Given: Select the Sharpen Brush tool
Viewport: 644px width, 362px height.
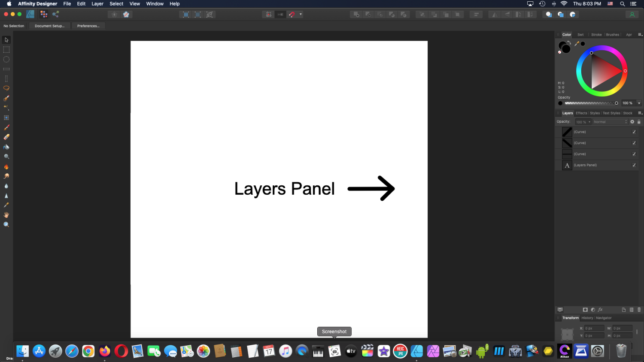Looking at the screenshot, I should coord(6,196).
